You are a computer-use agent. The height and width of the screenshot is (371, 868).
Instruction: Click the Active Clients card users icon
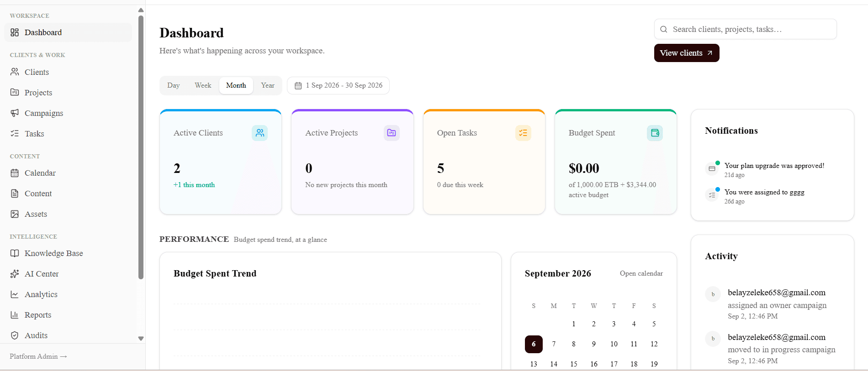click(260, 133)
